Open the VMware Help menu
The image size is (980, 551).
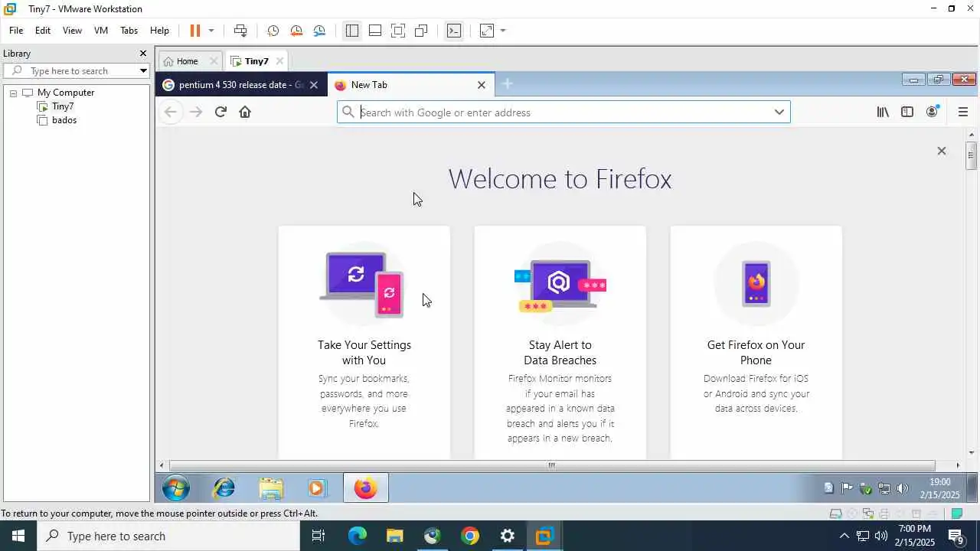[x=159, y=31]
